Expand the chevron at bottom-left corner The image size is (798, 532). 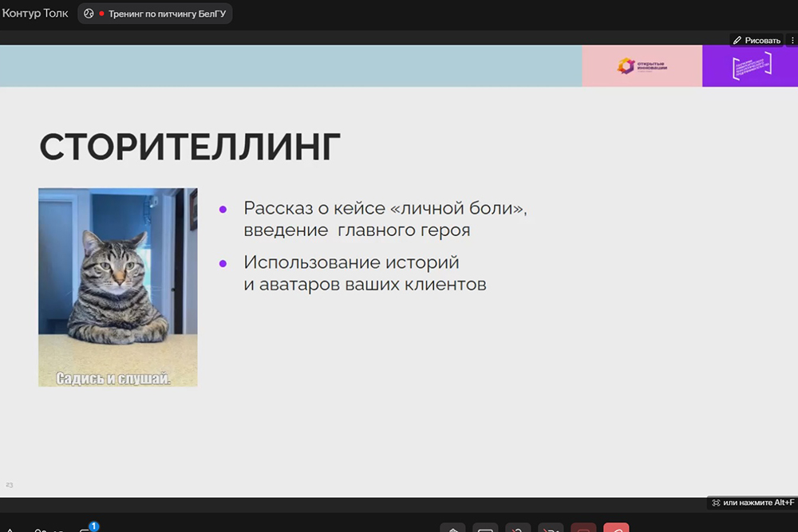(10, 529)
